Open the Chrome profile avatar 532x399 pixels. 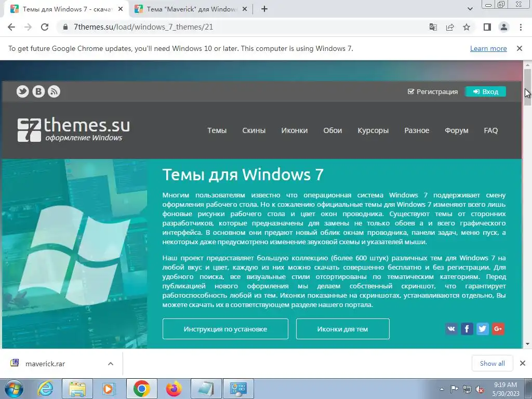click(x=504, y=27)
